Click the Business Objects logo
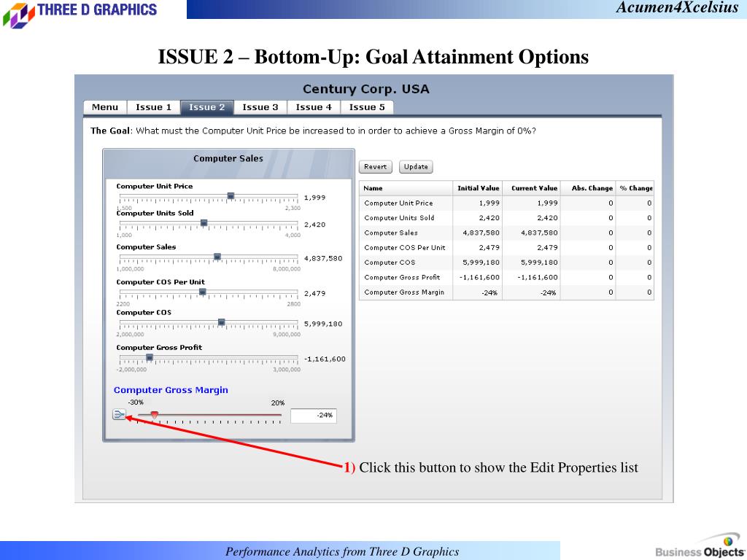 (700, 545)
